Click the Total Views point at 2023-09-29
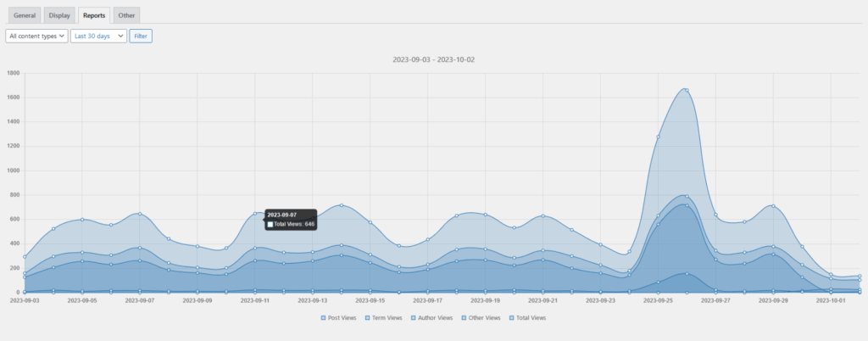 tap(772, 206)
